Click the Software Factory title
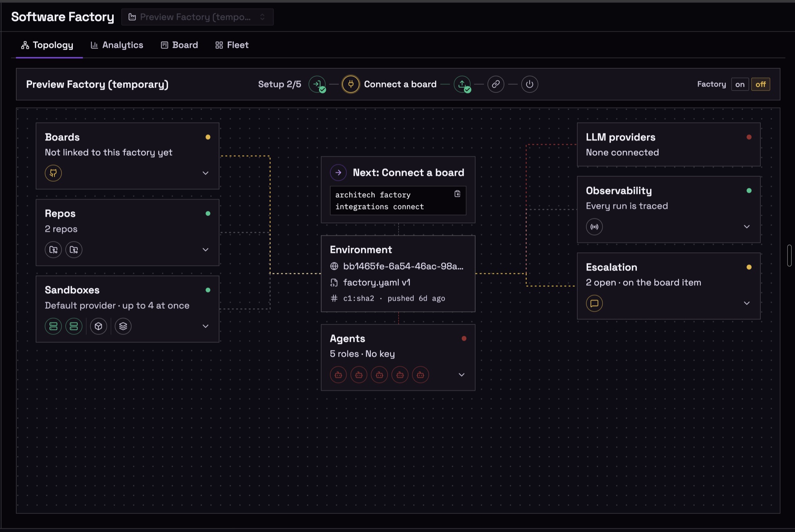795x532 pixels. click(62, 17)
